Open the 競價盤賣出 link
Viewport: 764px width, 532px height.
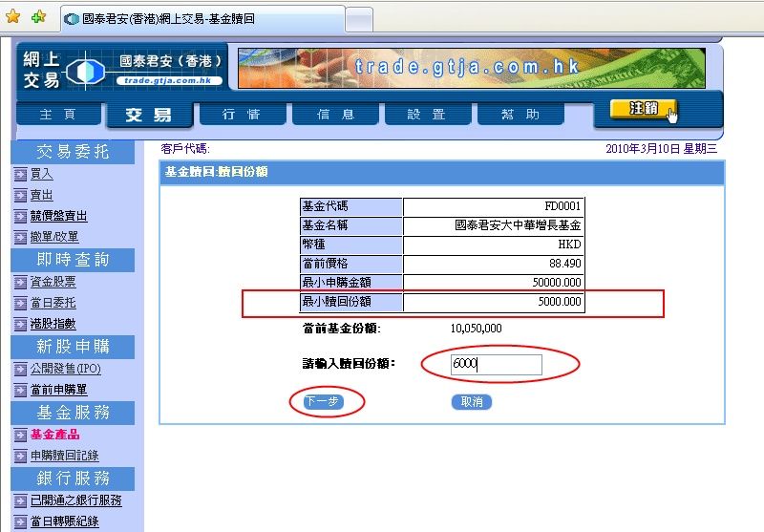click(x=58, y=216)
